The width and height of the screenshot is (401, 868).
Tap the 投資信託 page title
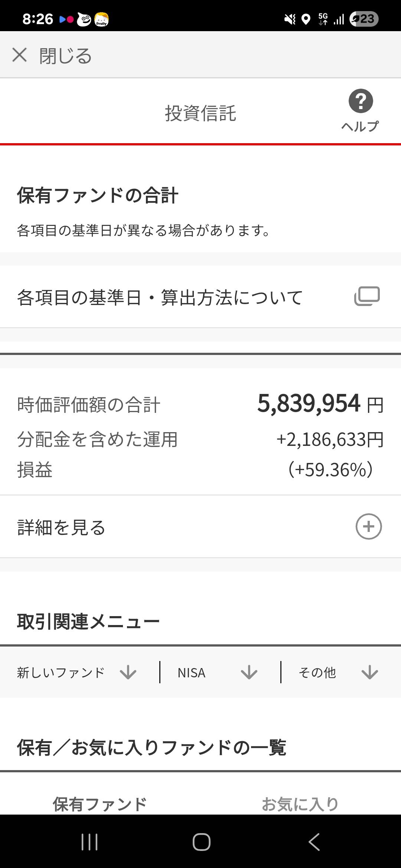pyautogui.click(x=200, y=113)
